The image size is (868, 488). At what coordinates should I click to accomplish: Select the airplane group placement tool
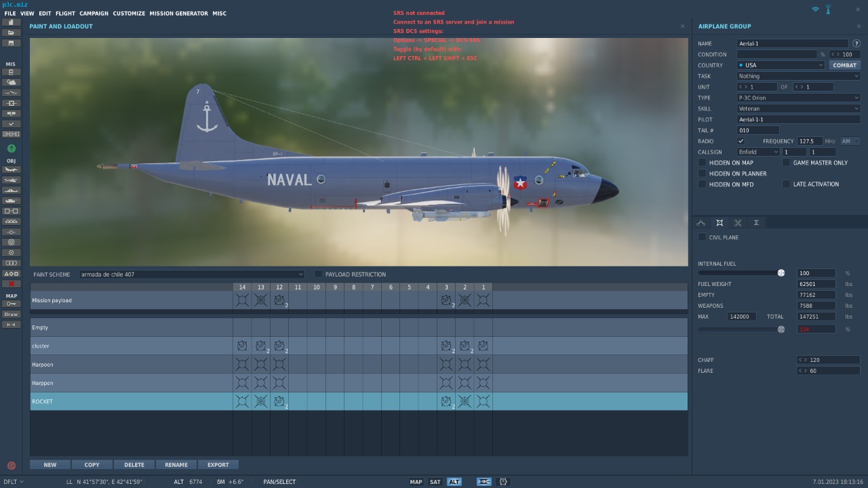click(x=11, y=169)
